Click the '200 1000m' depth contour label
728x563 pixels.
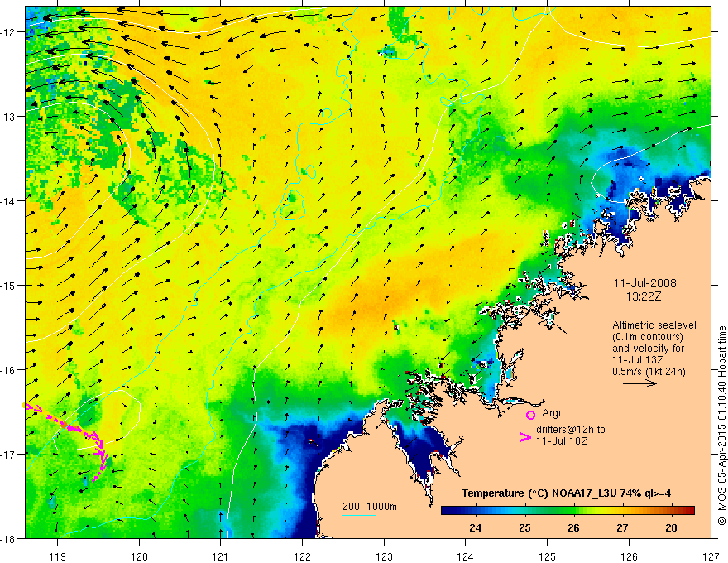click(x=370, y=507)
